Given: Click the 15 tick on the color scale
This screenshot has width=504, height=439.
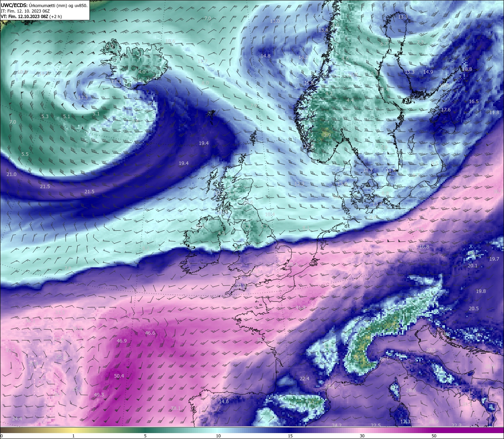Looking at the screenshot, I should (290, 436).
